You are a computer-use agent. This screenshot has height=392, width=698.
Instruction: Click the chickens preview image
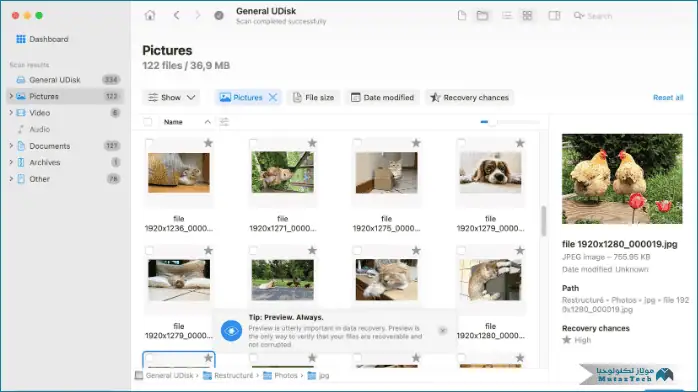tap(622, 179)
